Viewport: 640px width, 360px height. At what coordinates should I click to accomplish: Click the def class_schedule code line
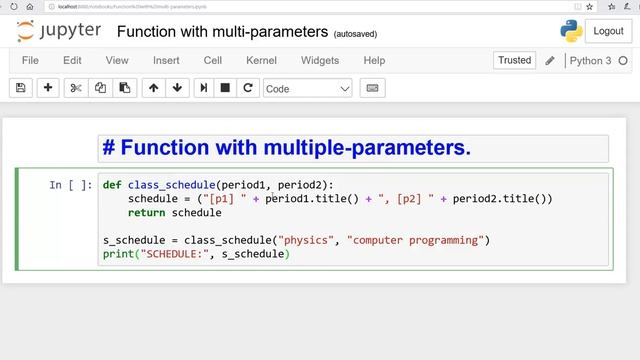(218, 185)
